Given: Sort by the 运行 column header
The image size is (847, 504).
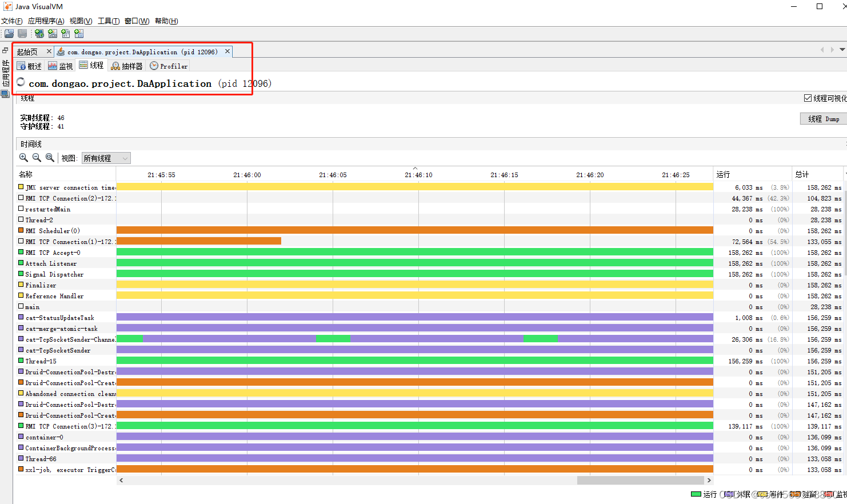Looking at the screenshot, I should click(752, 174).
